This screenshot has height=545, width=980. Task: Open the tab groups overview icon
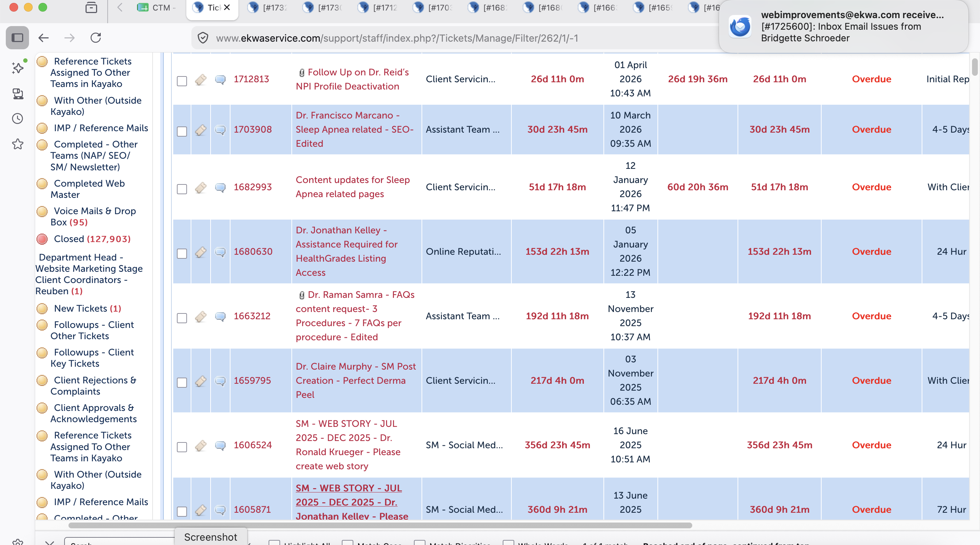(91, 7)
